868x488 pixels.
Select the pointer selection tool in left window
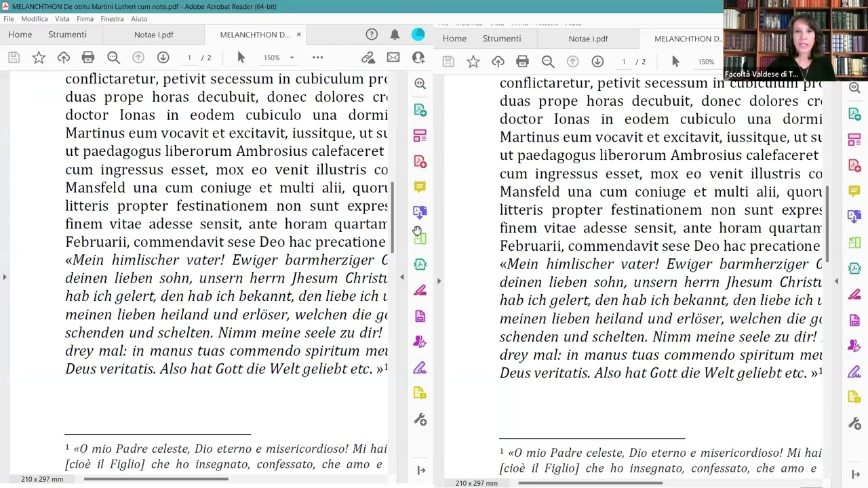(x=241, y=58)
